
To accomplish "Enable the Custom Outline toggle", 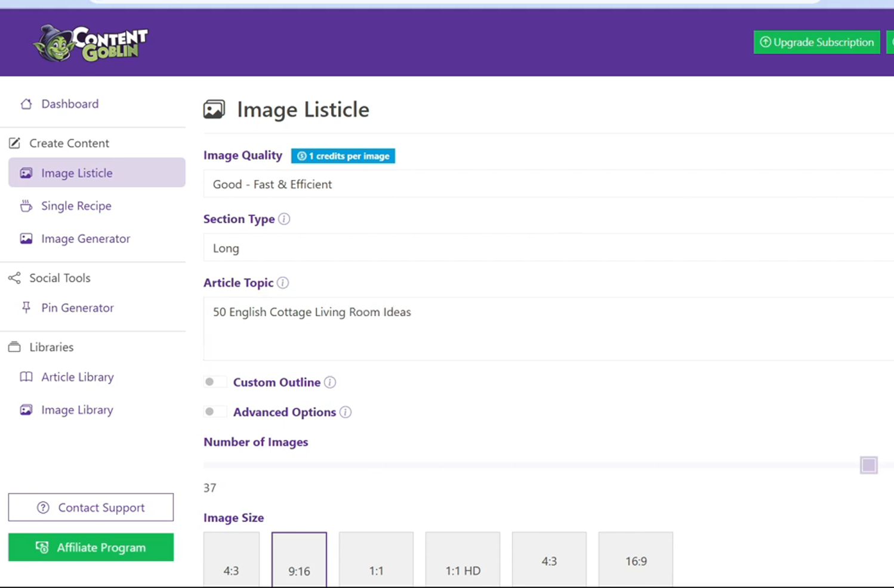I will (214, 382).
